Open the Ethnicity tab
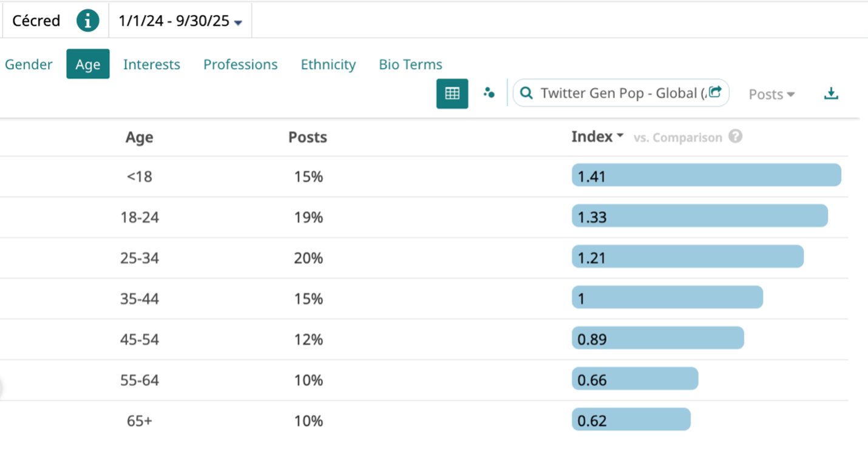 click(x=328, y=64)
